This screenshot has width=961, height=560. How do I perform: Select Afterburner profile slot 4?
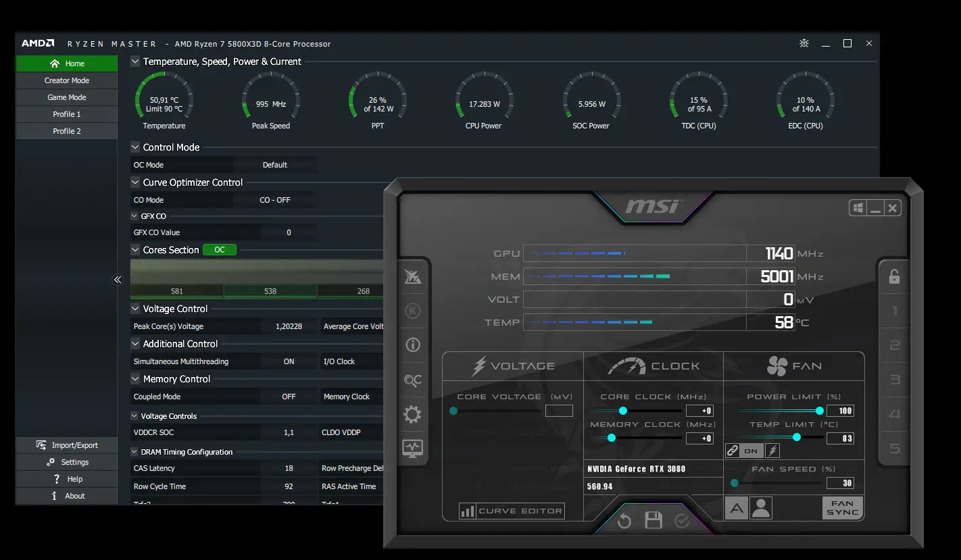coord(894,414)
